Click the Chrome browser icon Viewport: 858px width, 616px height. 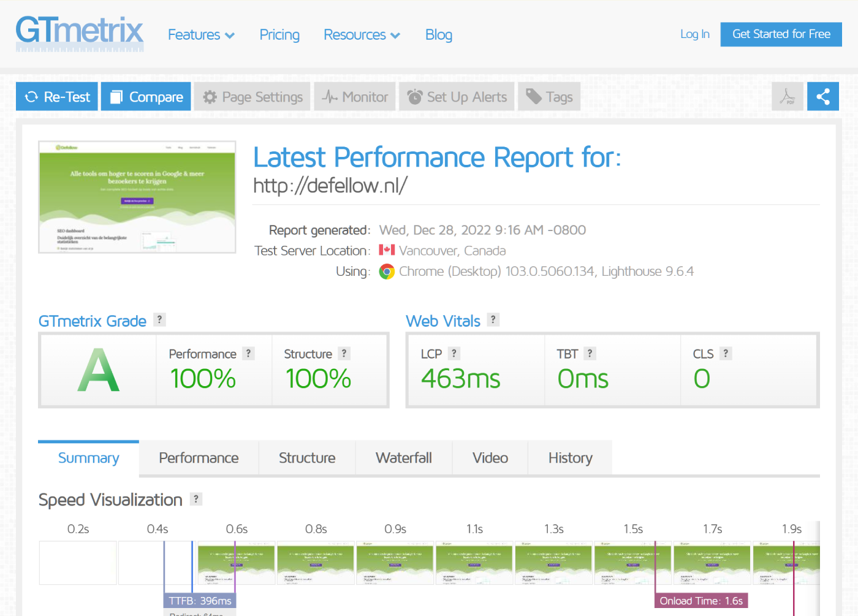coord(387,272)
